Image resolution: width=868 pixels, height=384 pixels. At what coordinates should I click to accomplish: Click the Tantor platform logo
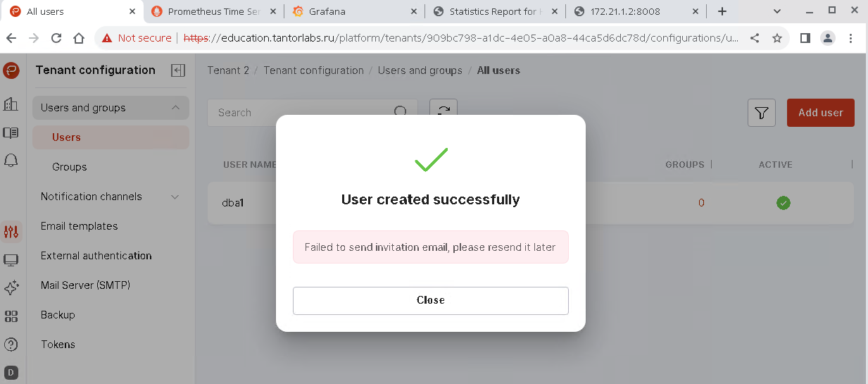(11, 70)
